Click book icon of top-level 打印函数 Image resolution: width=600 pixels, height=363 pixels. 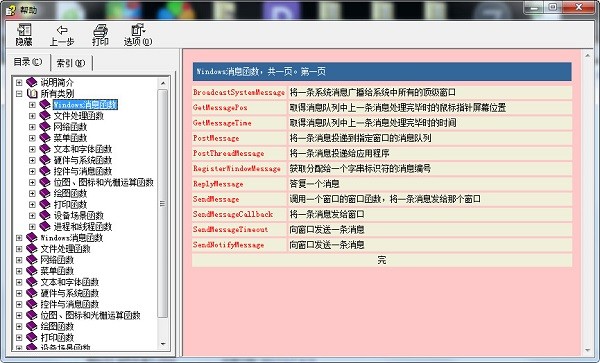tap(32, 337)
